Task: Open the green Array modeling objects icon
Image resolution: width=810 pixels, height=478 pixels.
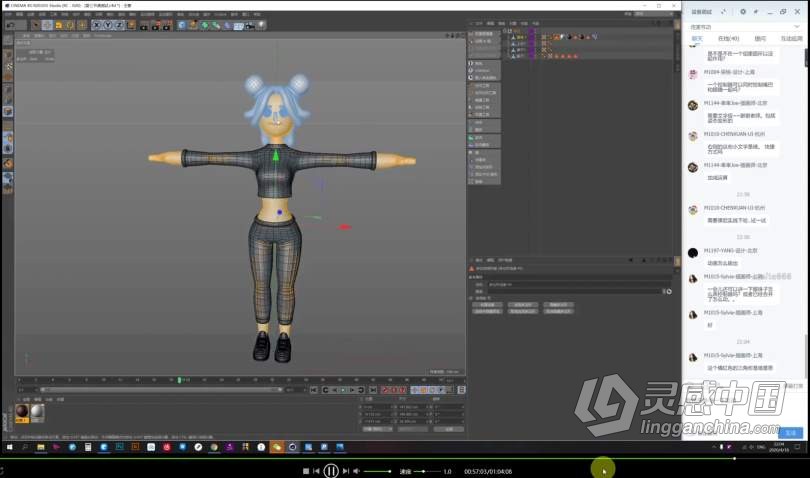Action: click(216, 25)
